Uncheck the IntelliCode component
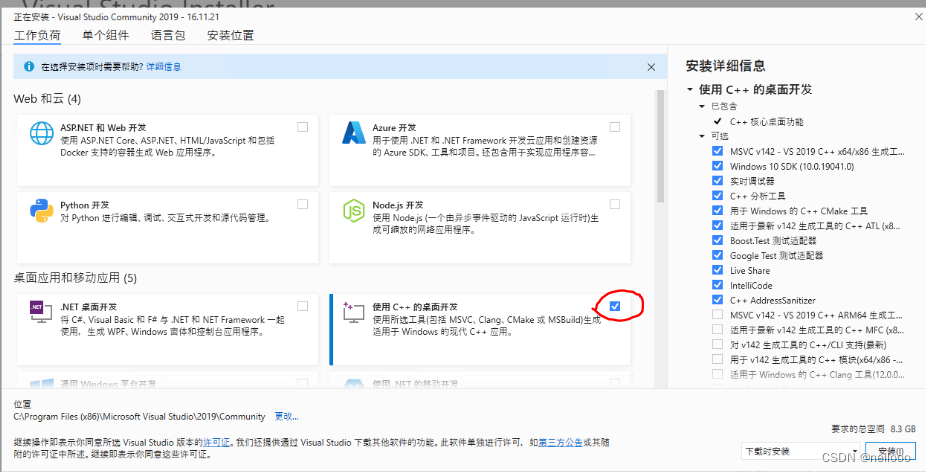 [x=717, y=285]
